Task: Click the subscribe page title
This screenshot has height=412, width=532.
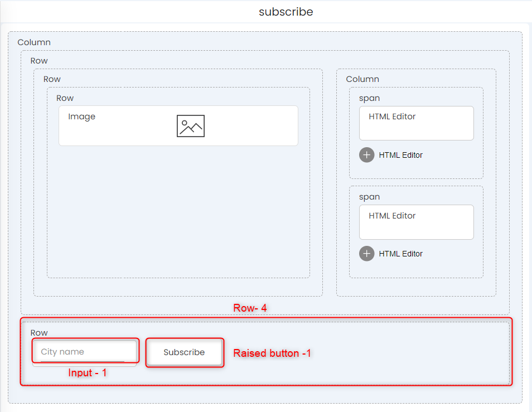Action: [x=286, y=12]
